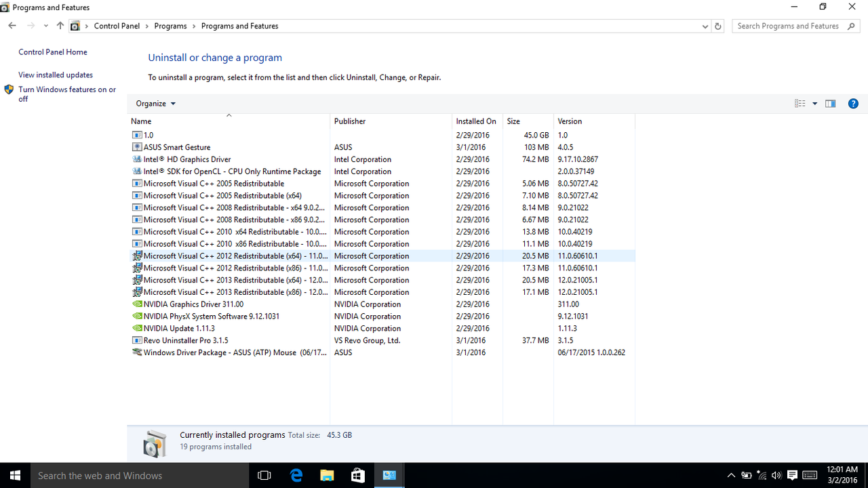Click the Windows Driver Package ASUS Mouse icon
The width and height of the screenshot is (868, 488).
137,352
